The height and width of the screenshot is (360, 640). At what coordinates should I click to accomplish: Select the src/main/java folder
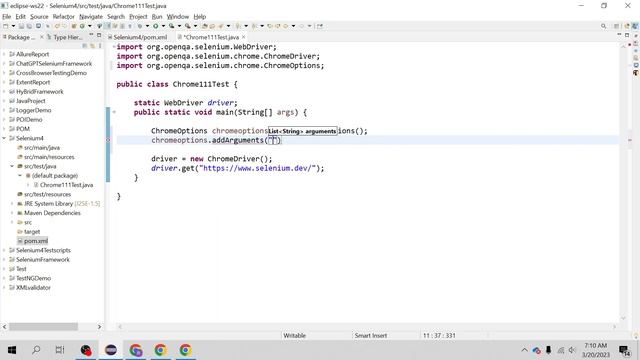pyautogui.click(x=42, y=148)
